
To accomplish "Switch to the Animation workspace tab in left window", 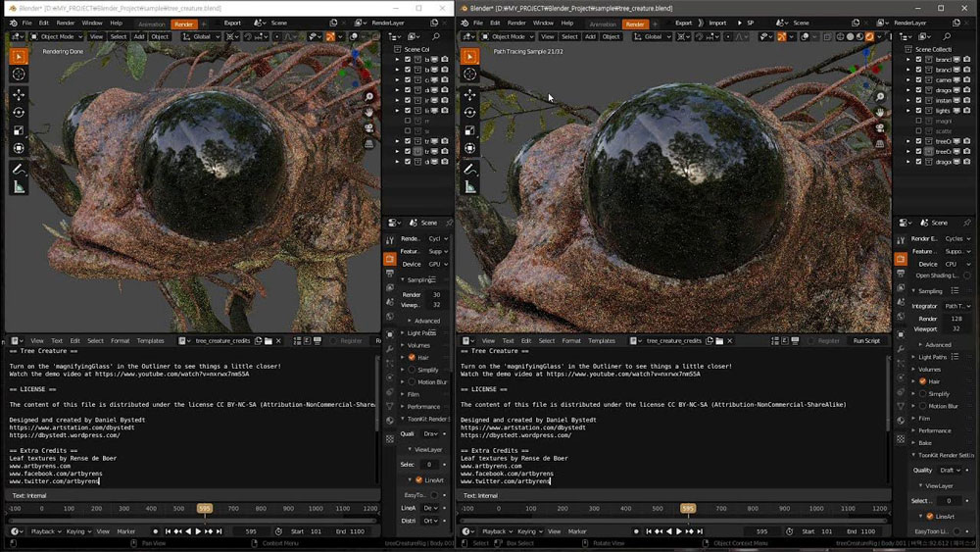I will click(x=152, y=23).
